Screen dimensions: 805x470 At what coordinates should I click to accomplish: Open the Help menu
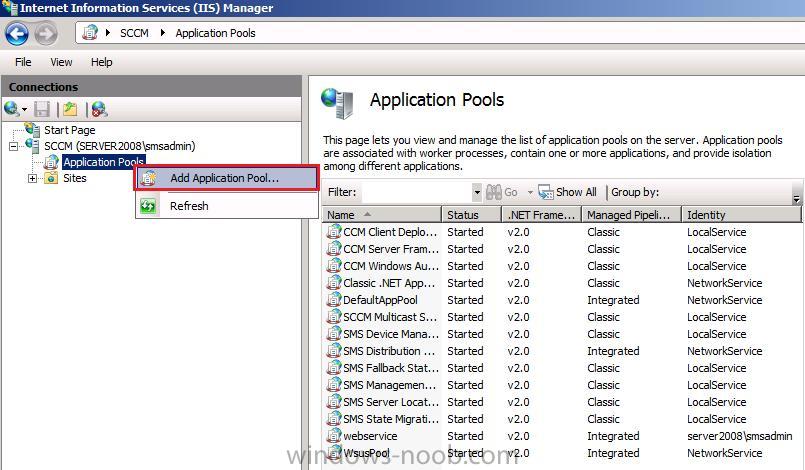pos(102,62)
